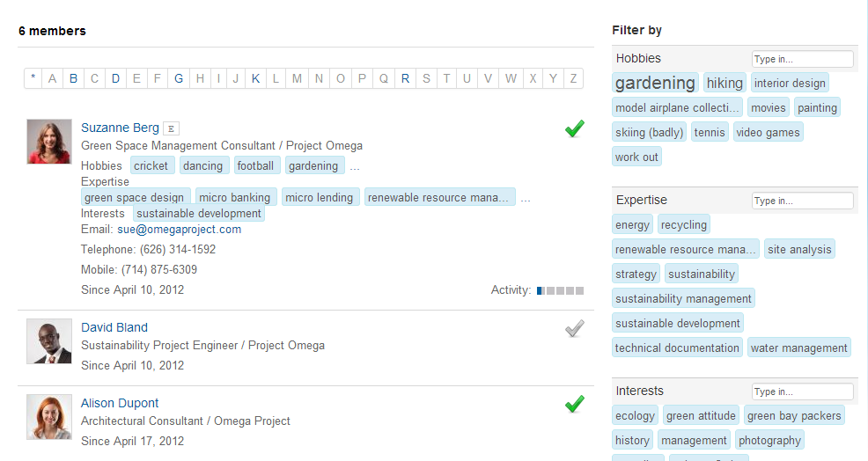The image size is (868, 461).
Task: Click the Hobbies filter type-in field
Action: 802,59
